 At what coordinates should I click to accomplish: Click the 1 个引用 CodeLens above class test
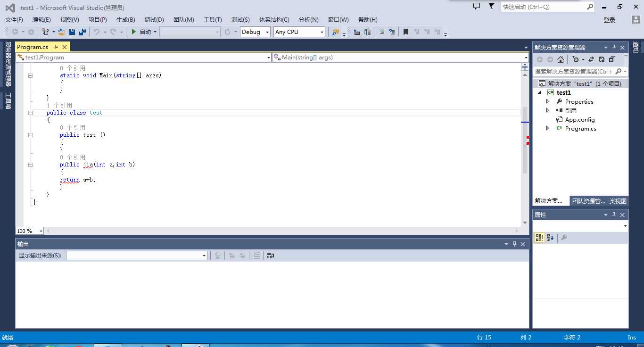coord(59,105)
